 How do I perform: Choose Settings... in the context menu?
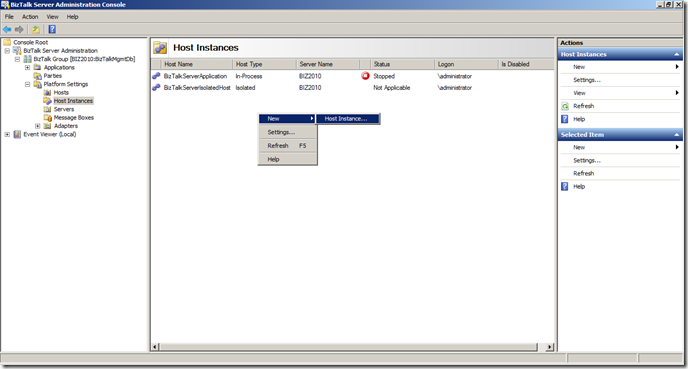(287, 132)
